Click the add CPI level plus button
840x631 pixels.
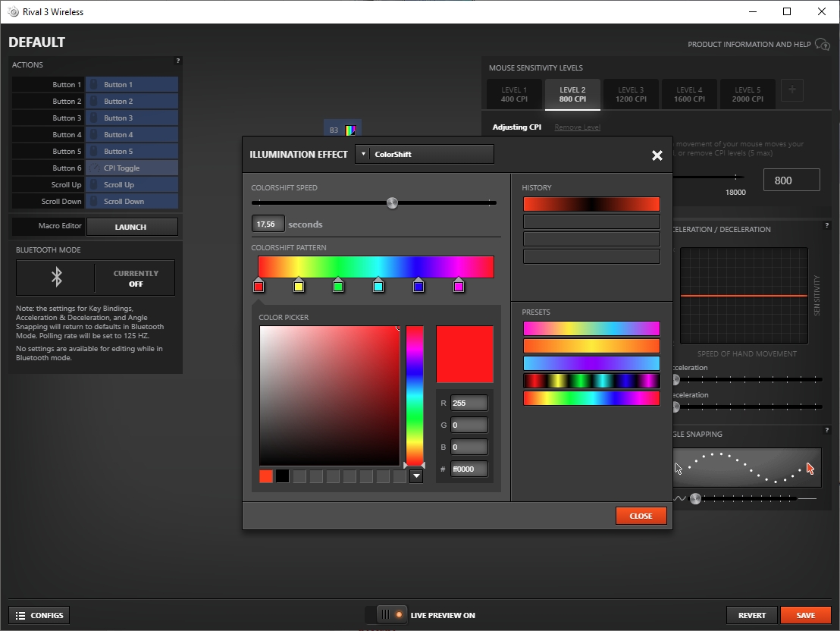(x=791, y=90)
